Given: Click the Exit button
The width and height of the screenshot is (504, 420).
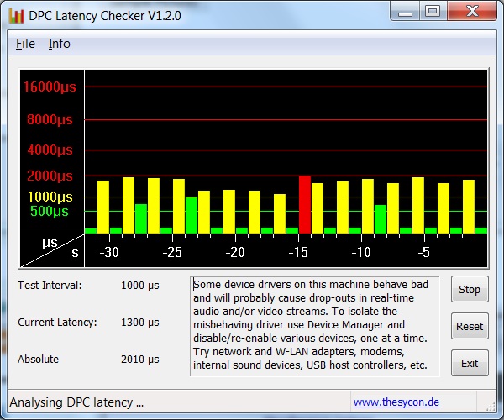Looking at the screenshot, I should (x=470, y=363).
